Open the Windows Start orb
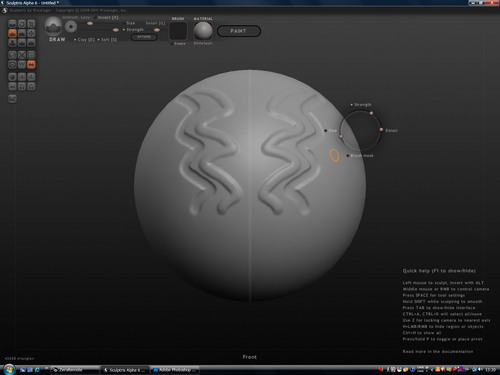 (9, 370)
